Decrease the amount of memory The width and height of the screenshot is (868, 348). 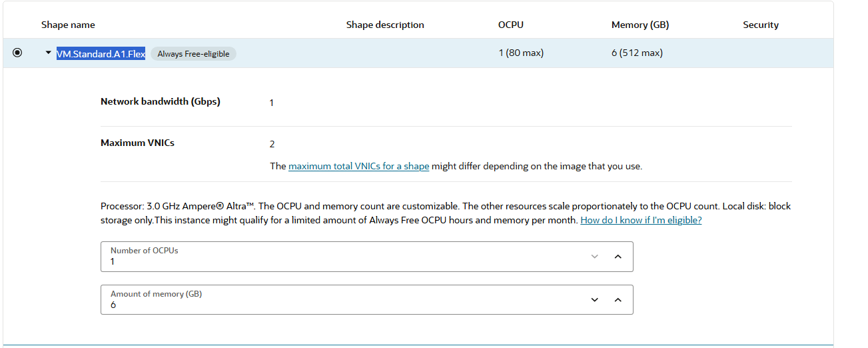[x=595, y=300]
